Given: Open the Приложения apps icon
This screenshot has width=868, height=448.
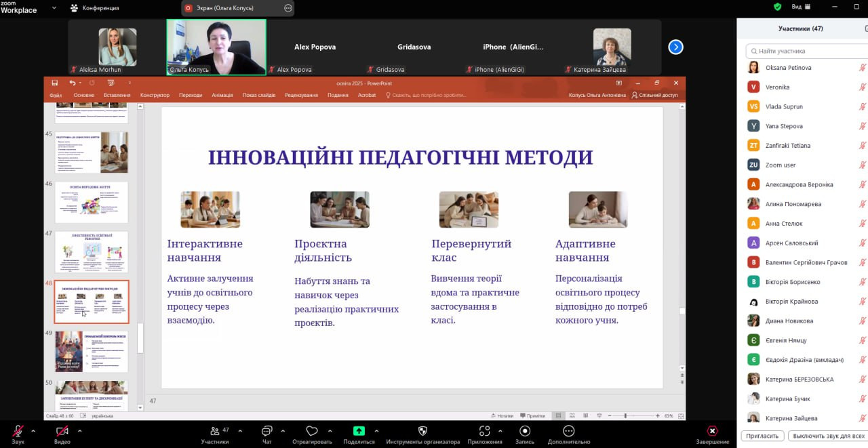Looking at the screenshot, I should click(484, 430).
